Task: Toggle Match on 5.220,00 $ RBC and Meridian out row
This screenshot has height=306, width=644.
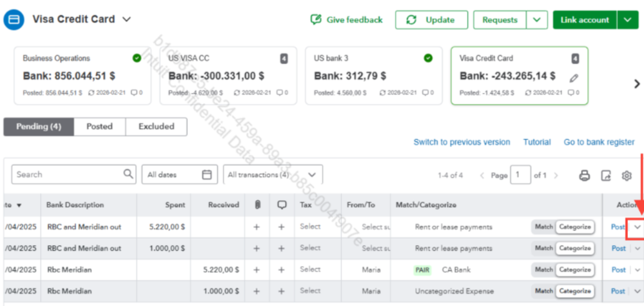Action: [x=544, y=227]
